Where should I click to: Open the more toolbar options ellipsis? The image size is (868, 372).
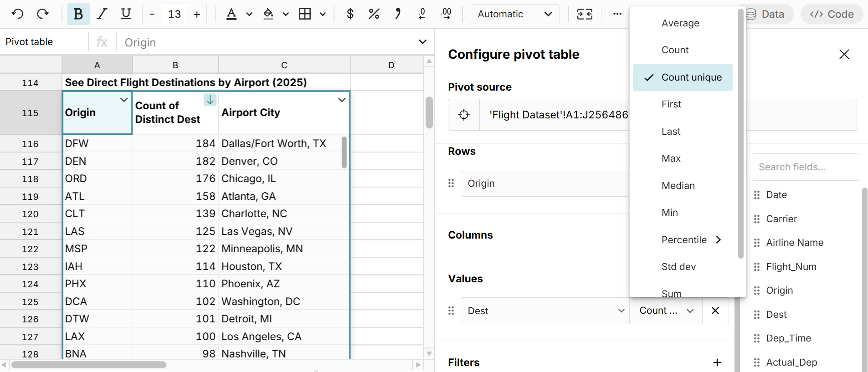[x=617, y=14]
